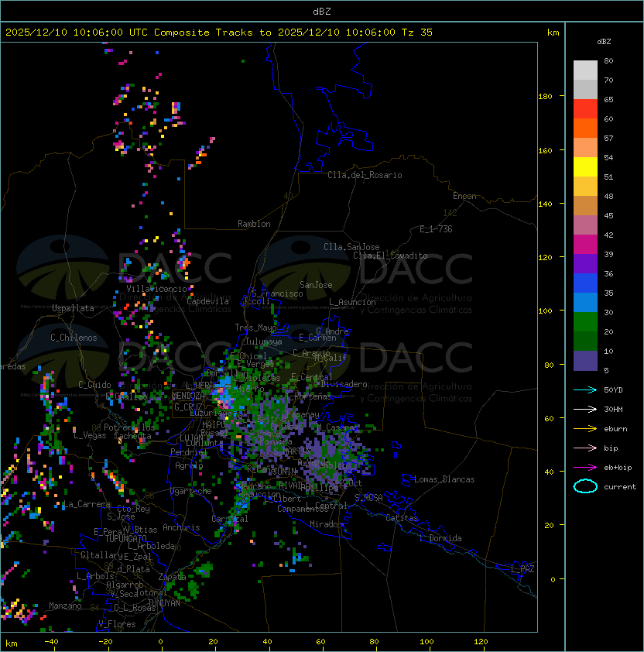Click the 'V_Flores' map label
The width and height of the screenshot is (644, 652).
tap(117, 624)
